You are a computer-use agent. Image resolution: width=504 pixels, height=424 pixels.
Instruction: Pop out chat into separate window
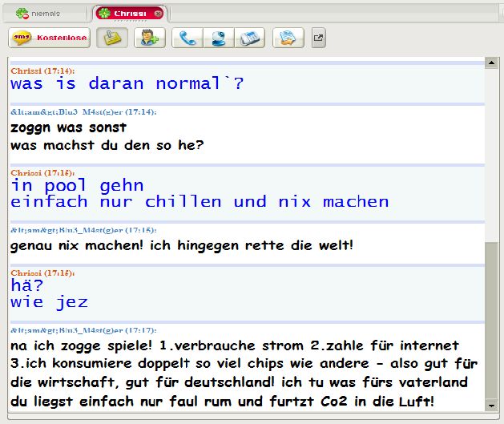coord(319,38)
